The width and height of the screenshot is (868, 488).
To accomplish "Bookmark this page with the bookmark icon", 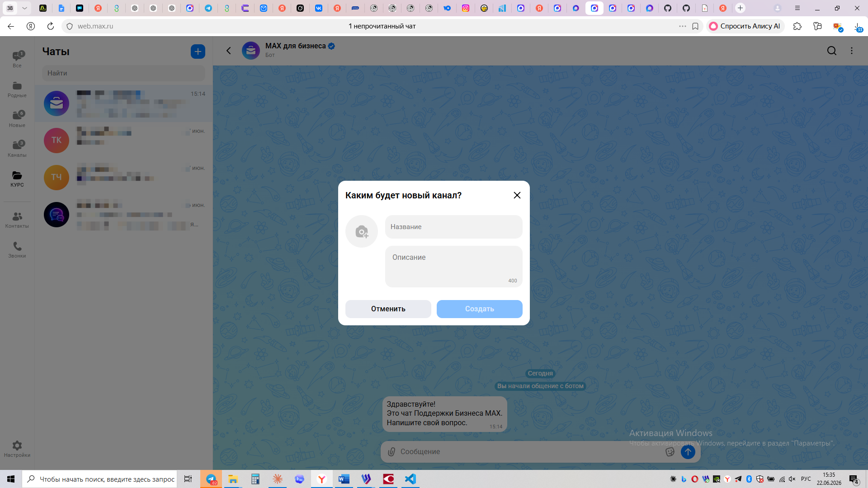I will point(695,26).
